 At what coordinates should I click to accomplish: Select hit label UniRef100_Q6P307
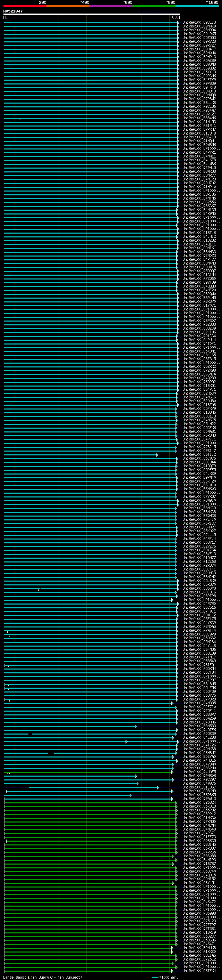coord(199,321)
